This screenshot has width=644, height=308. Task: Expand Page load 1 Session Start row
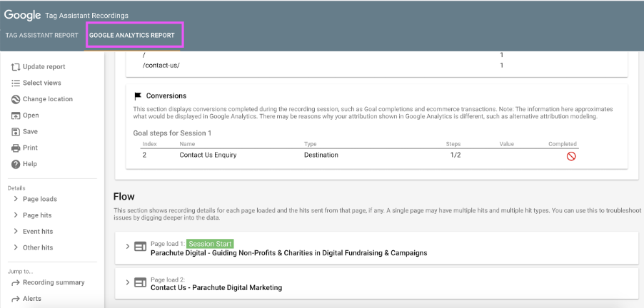[128, 247]
